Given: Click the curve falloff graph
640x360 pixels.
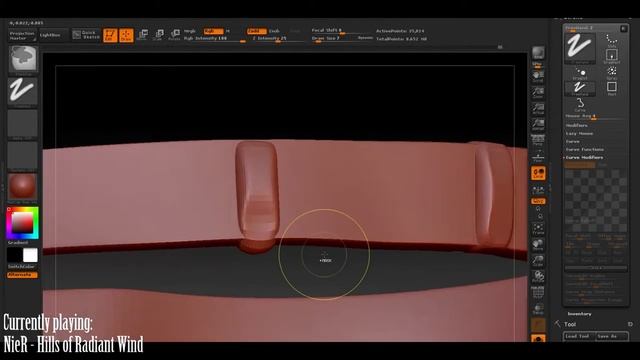Looking at the screenshot, I should pyautogui.click(x=596, y=200).
